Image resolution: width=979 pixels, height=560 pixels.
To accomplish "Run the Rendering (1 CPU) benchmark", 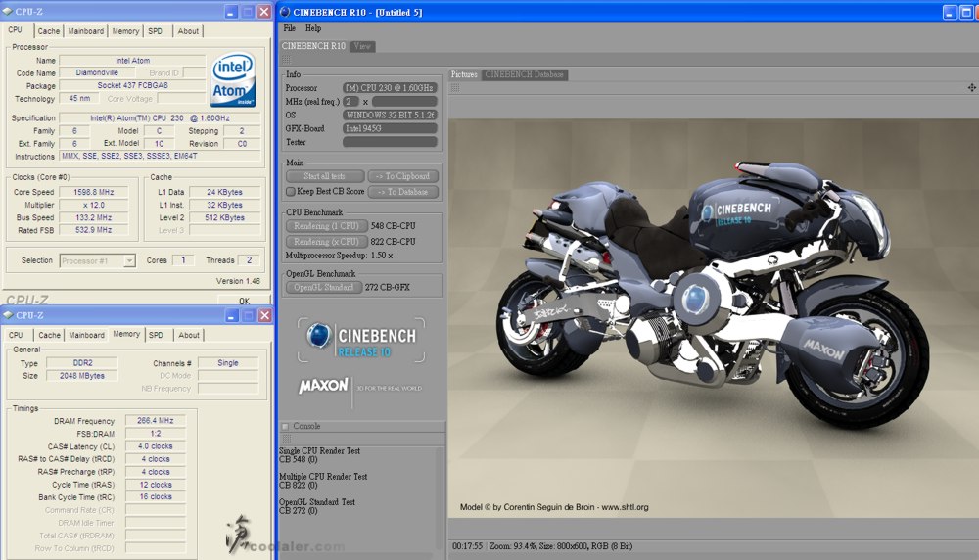I will click(326, 226).
